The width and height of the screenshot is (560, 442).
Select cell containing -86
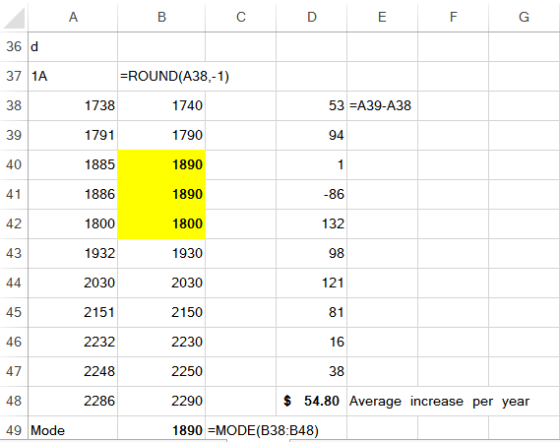pos(311,194)
